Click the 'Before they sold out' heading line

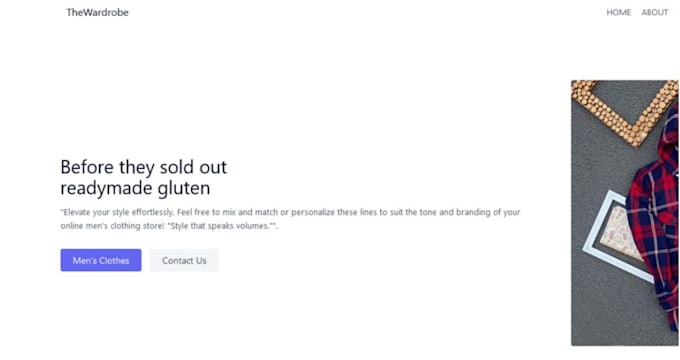point(144,167)
